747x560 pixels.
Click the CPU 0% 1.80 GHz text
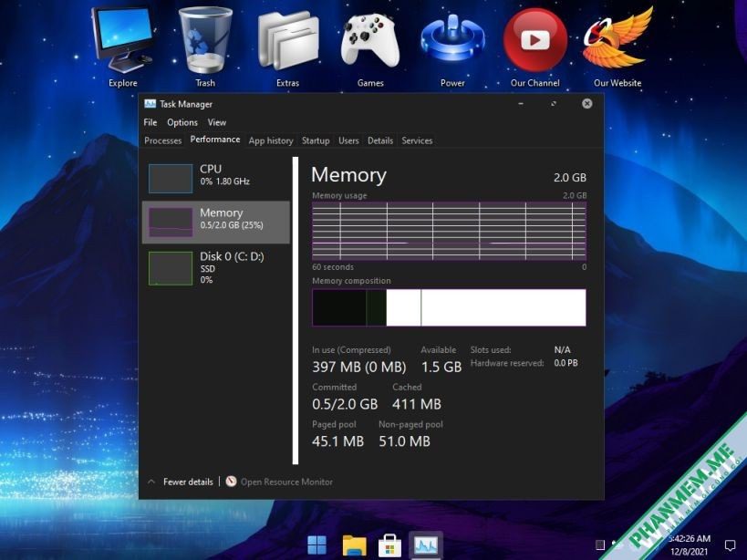[225, 181]
